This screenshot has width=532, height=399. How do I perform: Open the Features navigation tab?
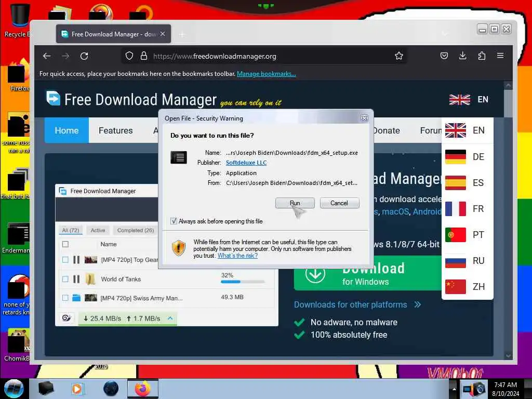(x=116, y=130)
